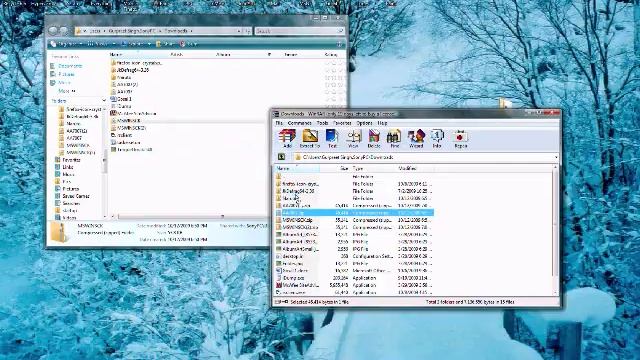640x360 pixels.
Task: Select the parent folder '..' row in WinRAR
Action: [x=354, y=176]
